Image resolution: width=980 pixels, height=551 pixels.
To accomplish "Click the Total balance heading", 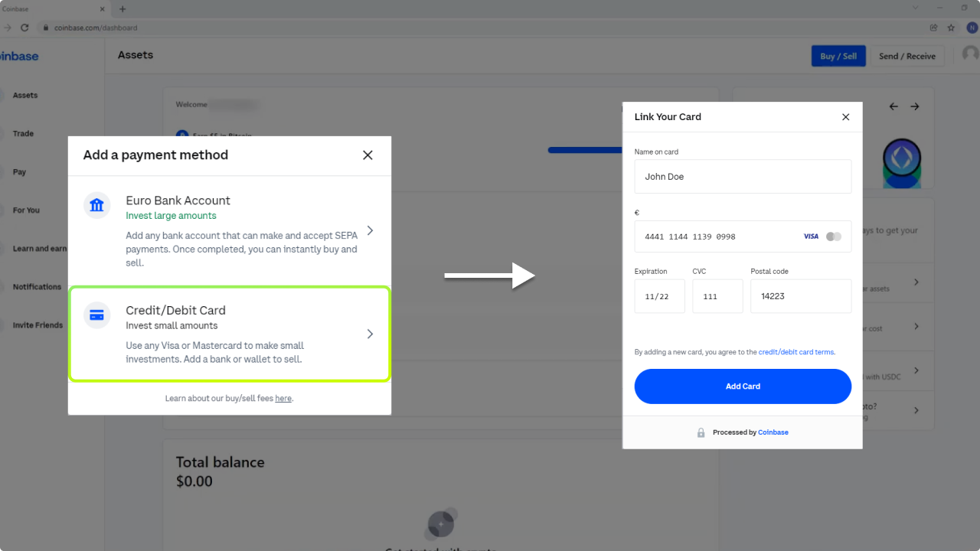I will [220, 462].
